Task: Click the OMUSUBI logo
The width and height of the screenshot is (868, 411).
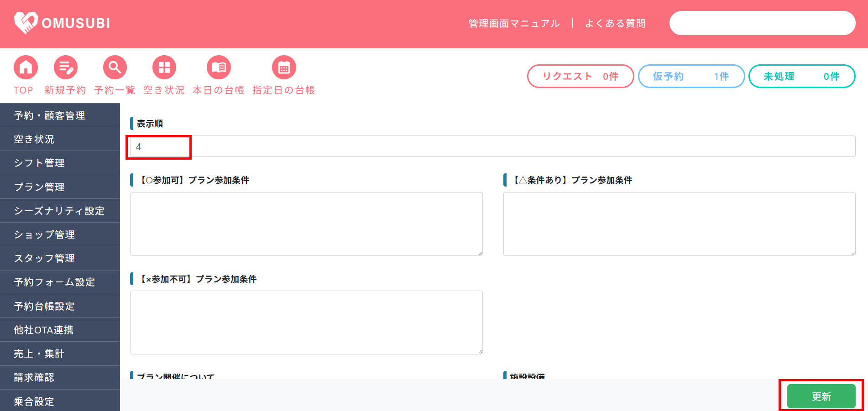Action: click(62, 23)
